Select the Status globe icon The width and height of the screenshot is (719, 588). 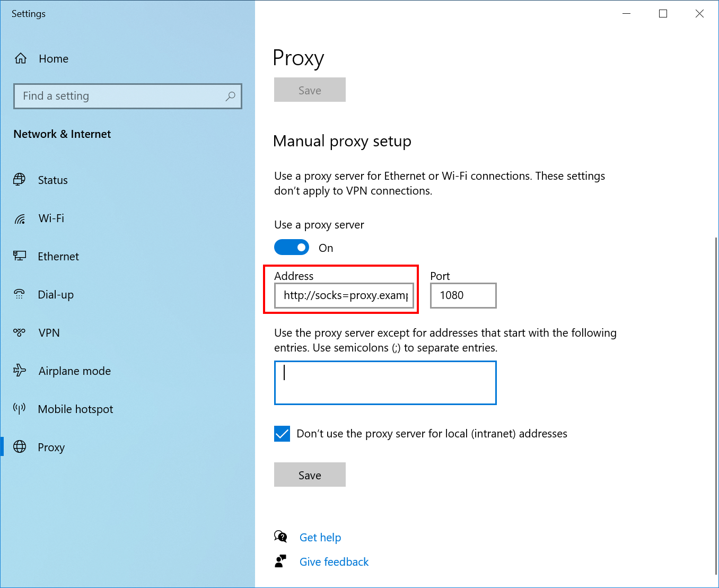(20, 180)
